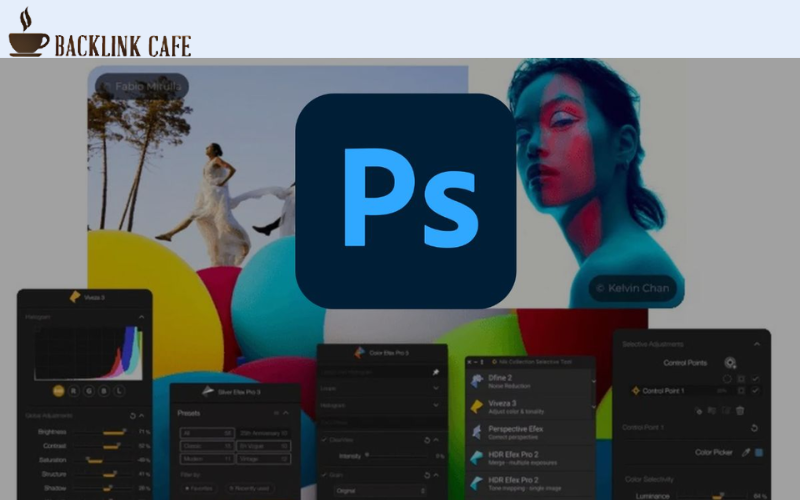
Task: Reset the Grain filter
Action: pos(427,475)
